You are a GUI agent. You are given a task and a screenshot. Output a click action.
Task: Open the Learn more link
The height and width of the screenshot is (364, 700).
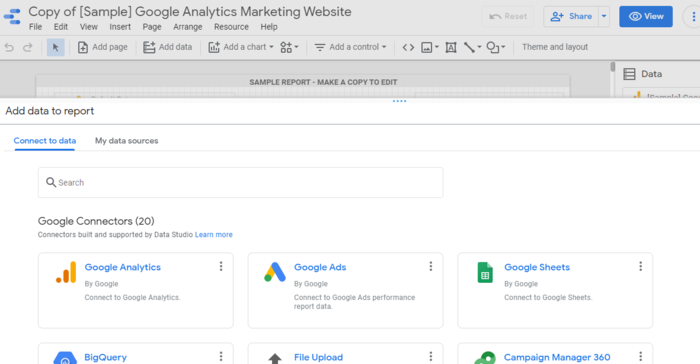pyautogui.click(x=213, y=234)
